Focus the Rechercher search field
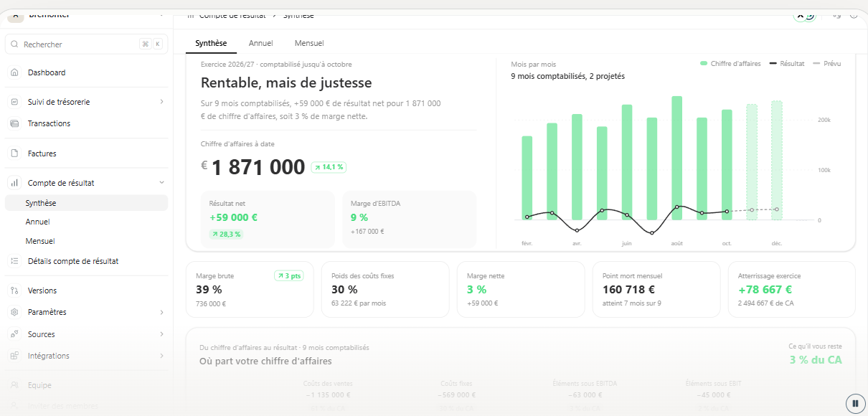This screenshot has width=868, height=416. click(x=86, y=44)
